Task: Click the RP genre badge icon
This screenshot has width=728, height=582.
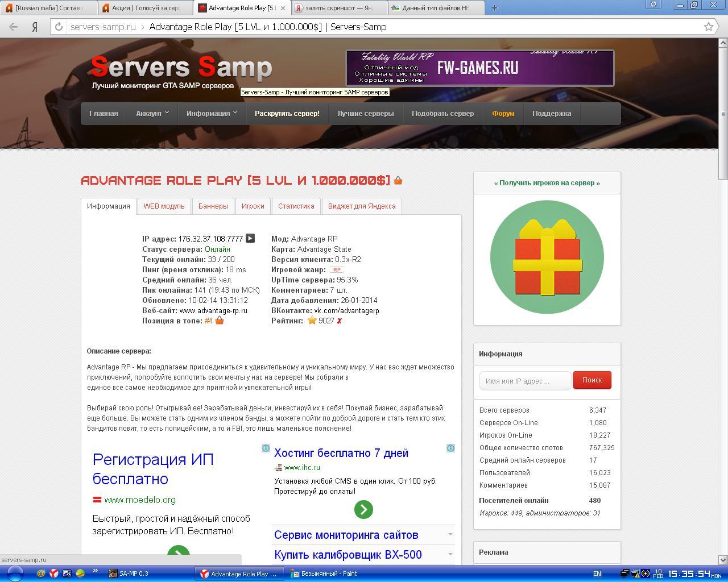Action: pos(337,270)
